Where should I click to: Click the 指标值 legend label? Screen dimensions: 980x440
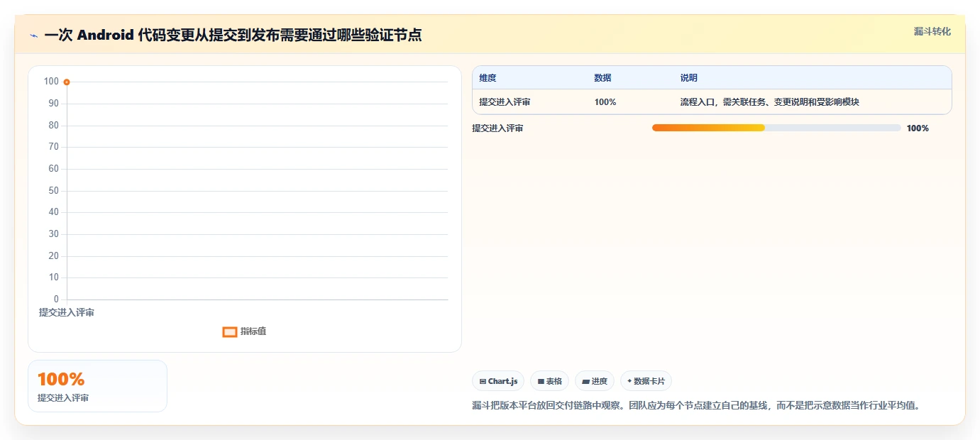253,331
